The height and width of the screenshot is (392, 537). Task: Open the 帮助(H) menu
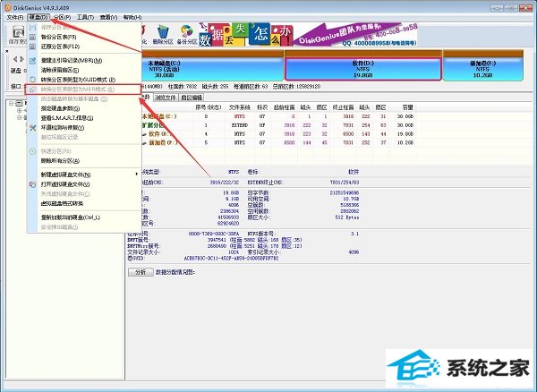[132, 17]
